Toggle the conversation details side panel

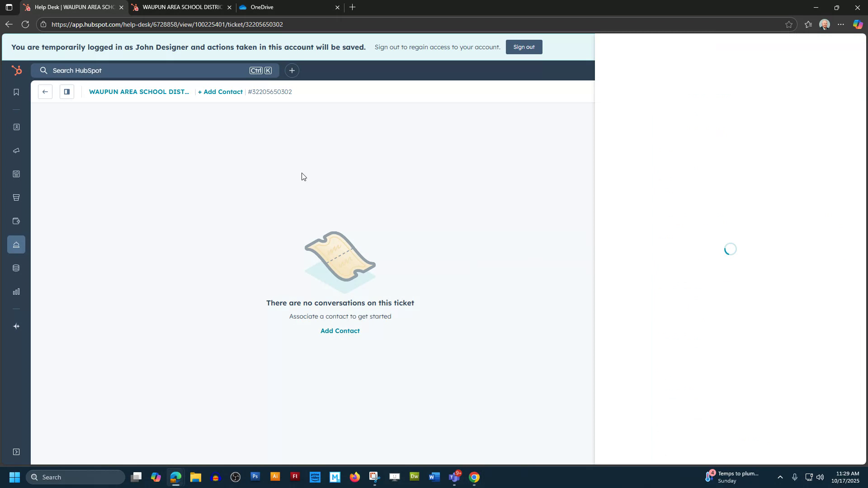(x=66, y=92)
